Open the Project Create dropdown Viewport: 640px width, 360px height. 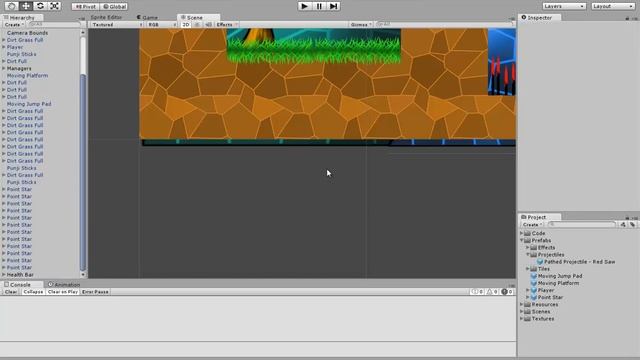pyautogui.click(x=532, y=224)
